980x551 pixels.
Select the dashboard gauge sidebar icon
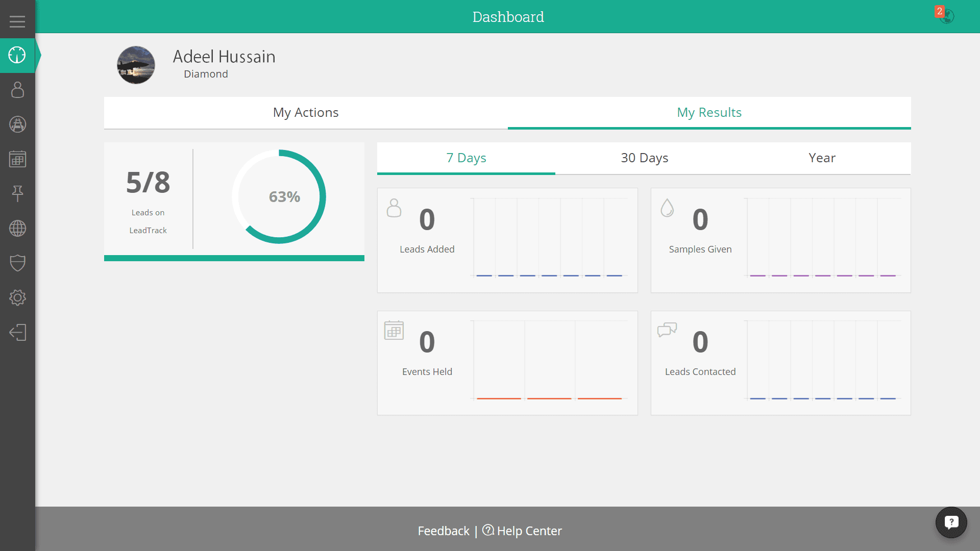(x=17, y=55)
